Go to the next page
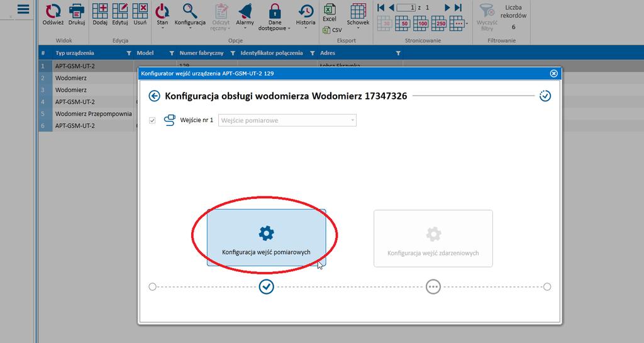The height and width of the screenshot is (343, 644). tap(447, 8)
